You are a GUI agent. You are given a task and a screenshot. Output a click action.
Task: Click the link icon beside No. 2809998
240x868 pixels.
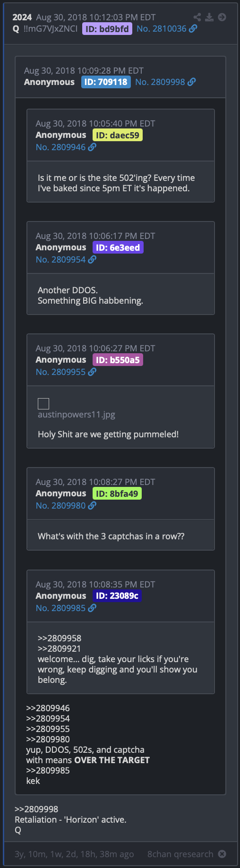191,82
